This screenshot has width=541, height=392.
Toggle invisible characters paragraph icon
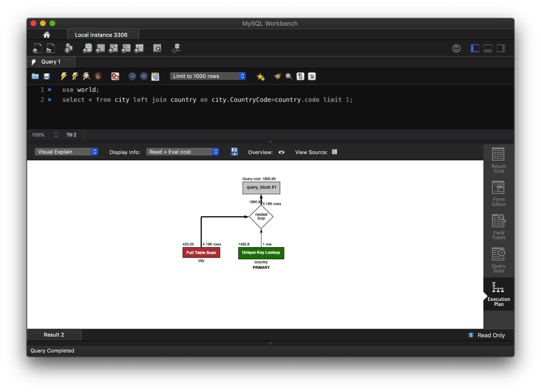(300, 76)
